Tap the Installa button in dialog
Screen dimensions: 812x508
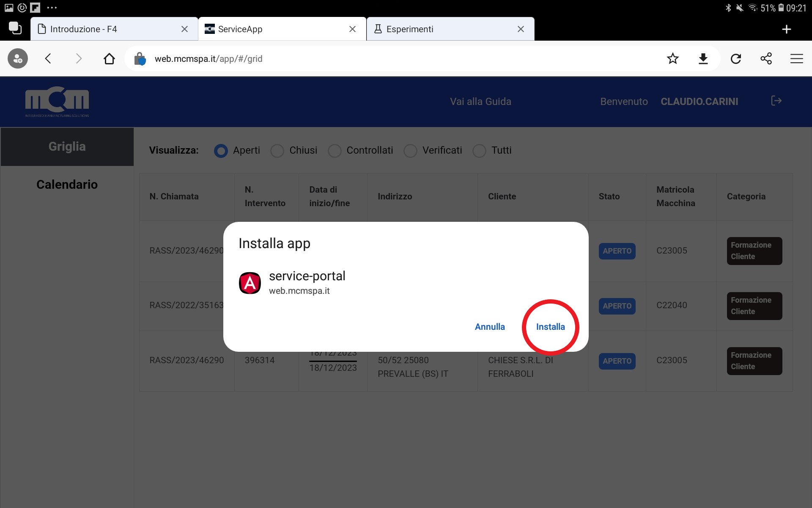coord(550,327)
